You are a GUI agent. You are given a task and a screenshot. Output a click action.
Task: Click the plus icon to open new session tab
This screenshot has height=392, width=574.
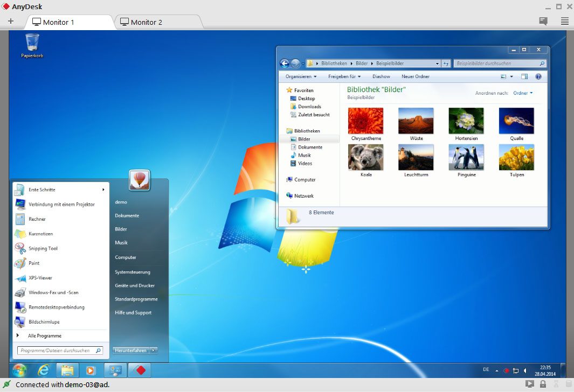(x=11, y=21)
